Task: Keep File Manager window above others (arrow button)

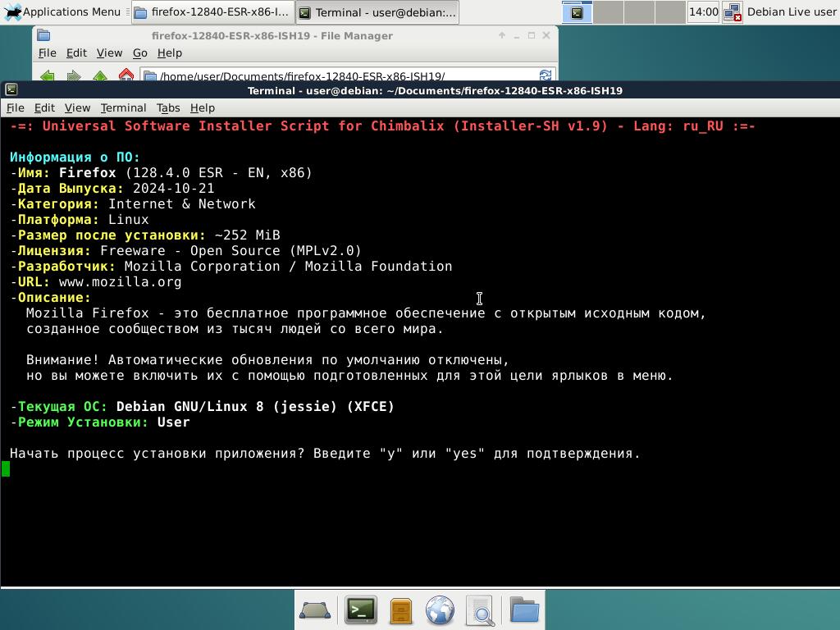Action: [502, 35]
